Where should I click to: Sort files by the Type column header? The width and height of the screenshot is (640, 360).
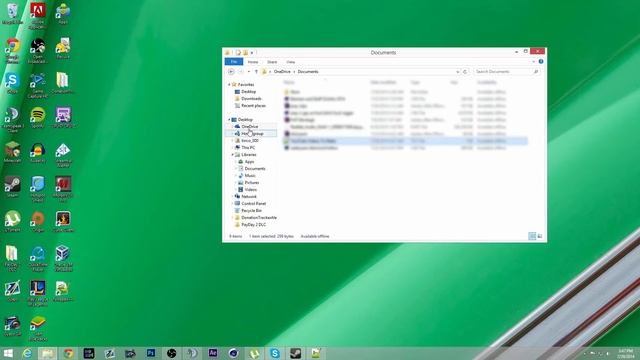pyautogui.click(x=415, y=82)
